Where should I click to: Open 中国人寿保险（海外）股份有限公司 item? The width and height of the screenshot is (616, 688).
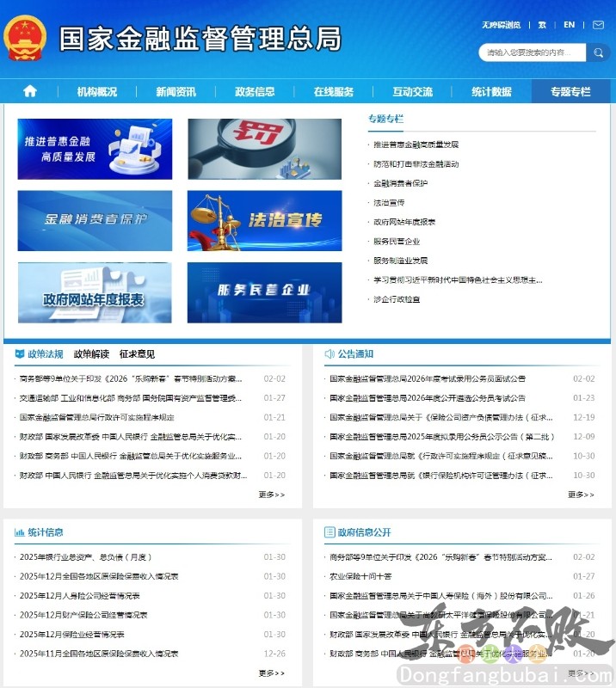tap(441, 595)
